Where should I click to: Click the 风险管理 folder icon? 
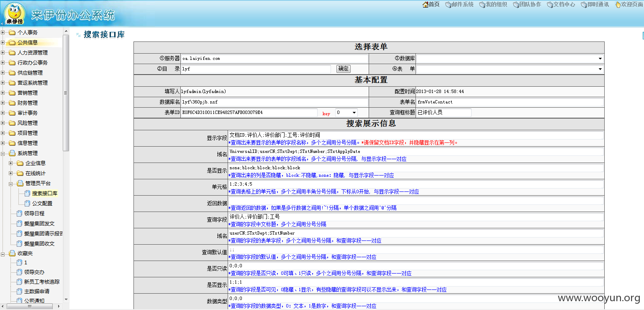tap(12, 123)
